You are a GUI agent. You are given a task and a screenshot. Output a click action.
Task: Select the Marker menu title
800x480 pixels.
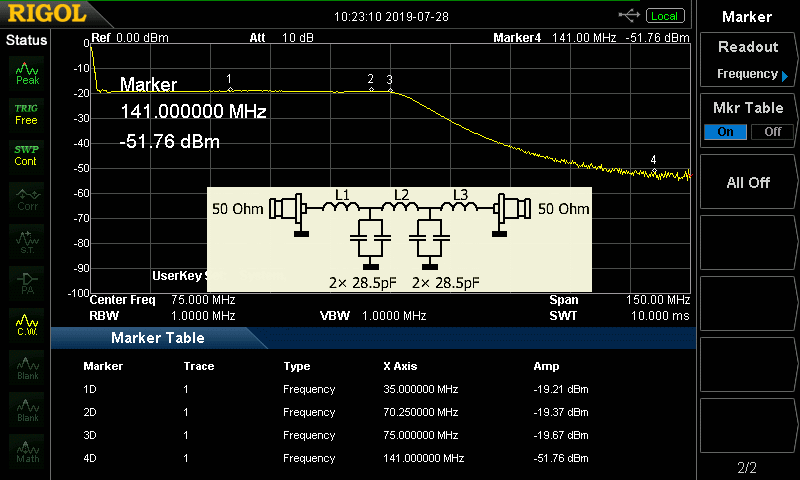[x=746, y=16]
